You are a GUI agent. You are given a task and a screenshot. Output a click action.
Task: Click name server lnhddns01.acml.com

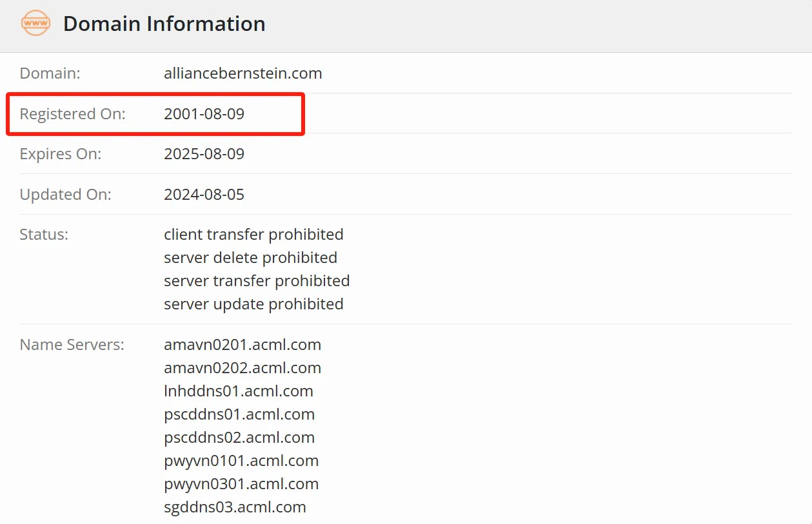[239, 391]
